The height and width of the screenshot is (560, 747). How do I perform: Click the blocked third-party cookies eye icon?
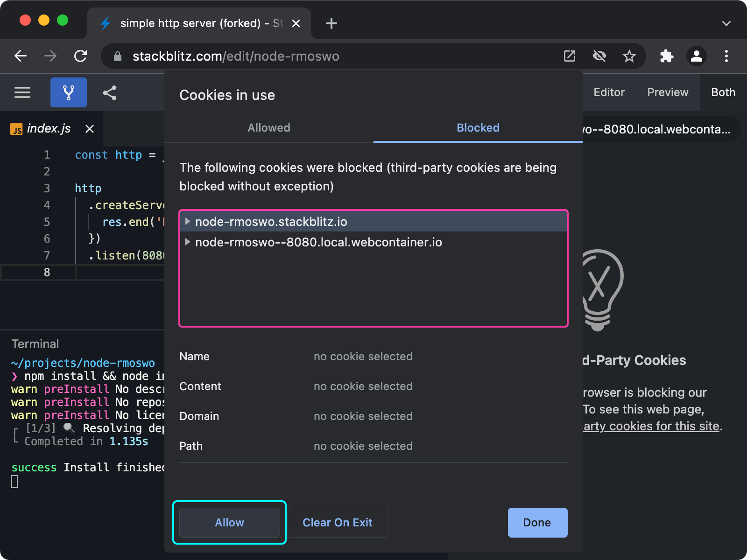pos(599,56)
